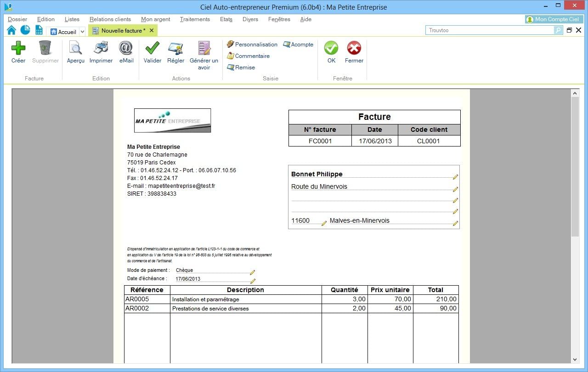The width and height of the screenshot is (588, 372).
Task: Click inside the Trouvtoo search field
Action: point(487,30)
